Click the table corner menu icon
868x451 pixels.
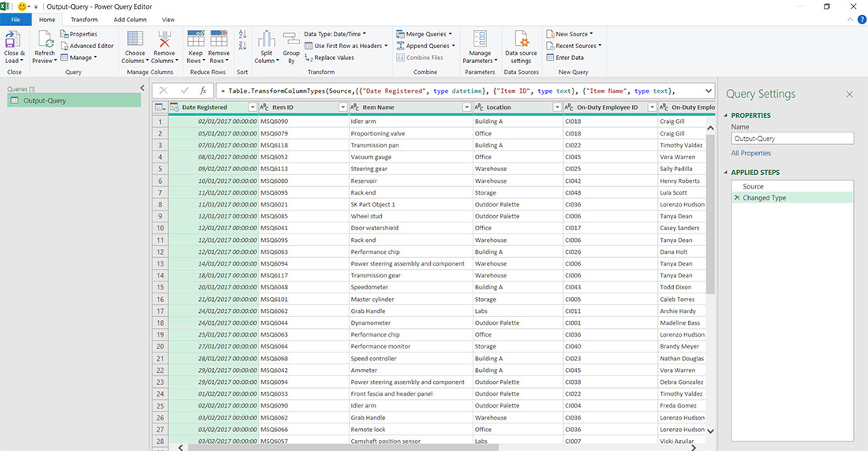pyautogui.click(x=160, y=107)
